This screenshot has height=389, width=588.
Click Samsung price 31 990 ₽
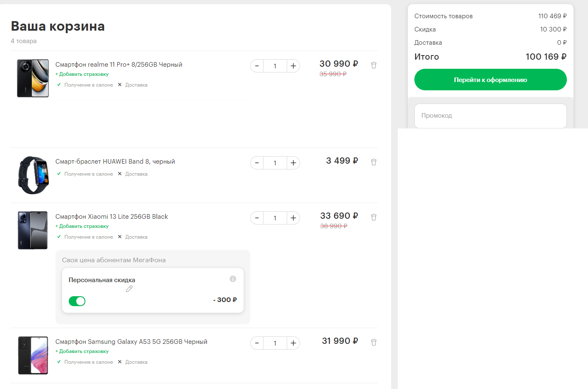340,341
